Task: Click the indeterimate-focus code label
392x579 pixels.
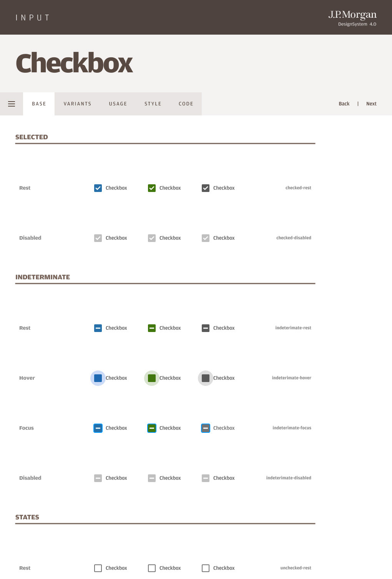Action: point(292,428)
